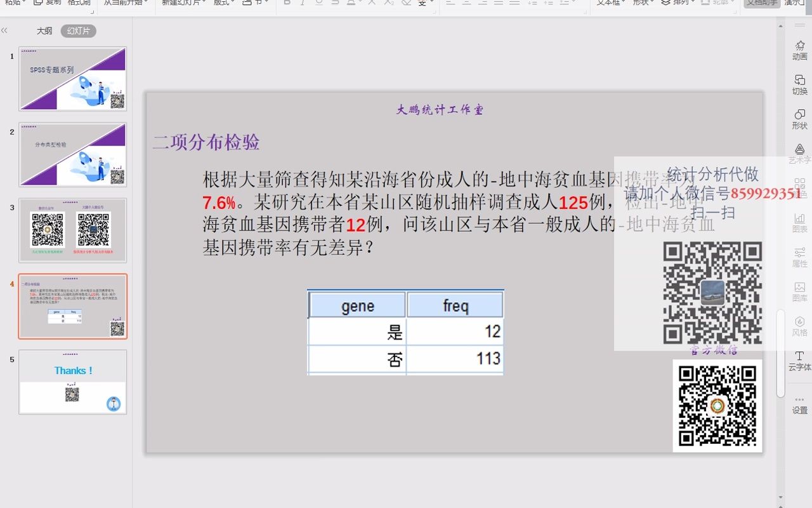Open the 云字体 cloud fonts panel

799,360
